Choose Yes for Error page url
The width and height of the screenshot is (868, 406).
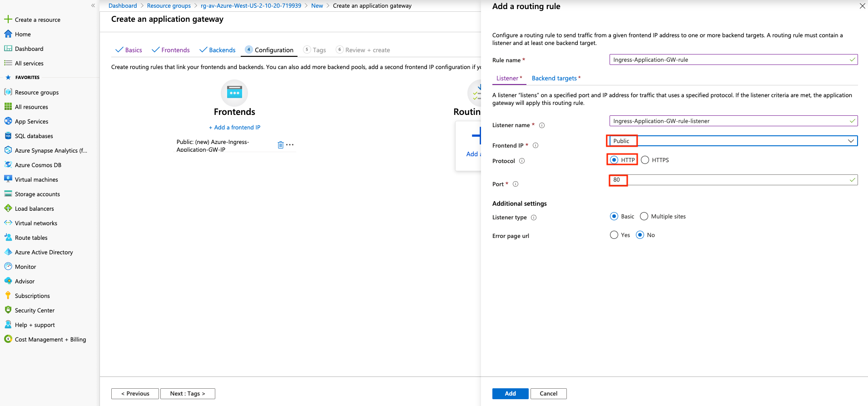tap(614, 235)
